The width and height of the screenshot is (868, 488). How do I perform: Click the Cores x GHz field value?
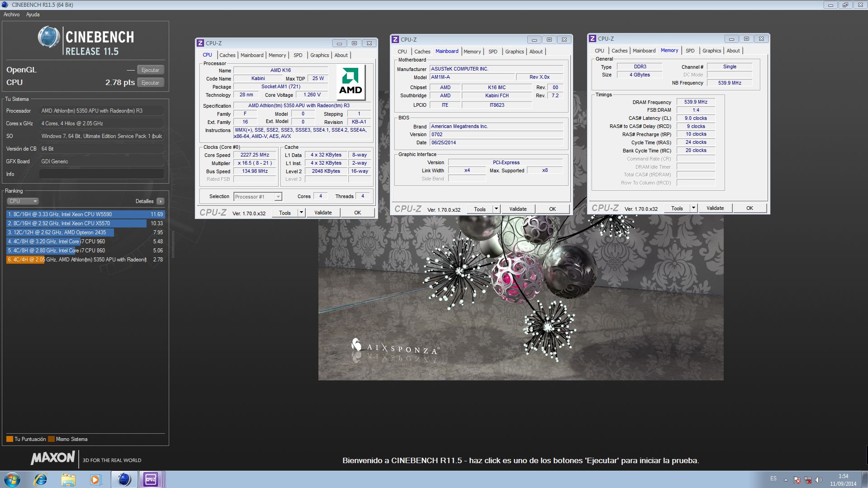coord(101,123)
